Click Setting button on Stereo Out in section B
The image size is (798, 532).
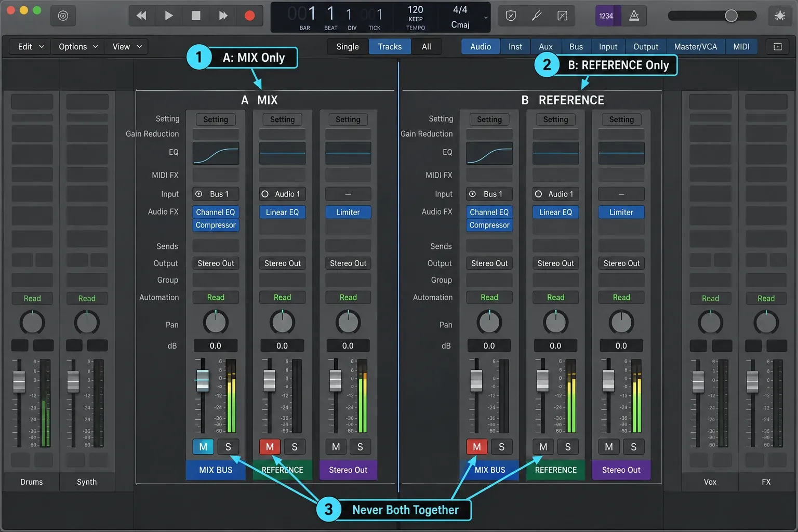[621, 119]
